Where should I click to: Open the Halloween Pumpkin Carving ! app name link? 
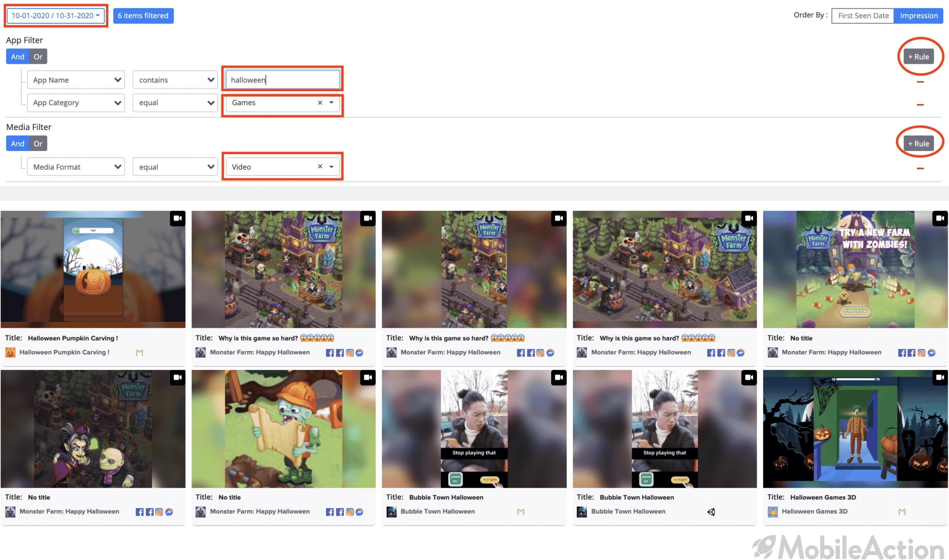pyautogui.click(x=65, y=352)
